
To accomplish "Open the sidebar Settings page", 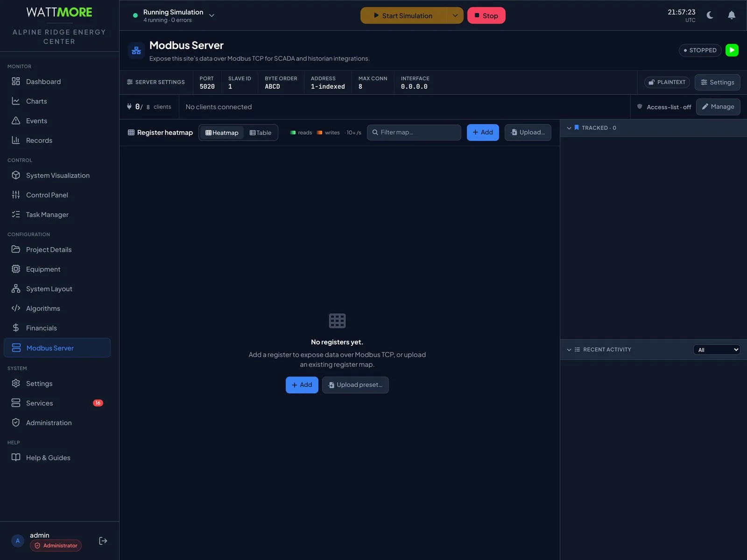I will (57, 383).
